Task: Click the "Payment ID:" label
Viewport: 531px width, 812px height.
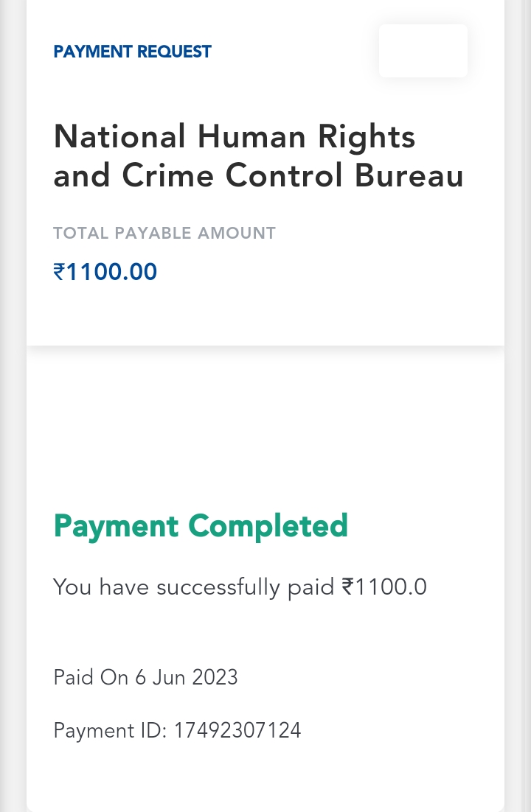Action: pyautogui.click(x=111, y=731)
